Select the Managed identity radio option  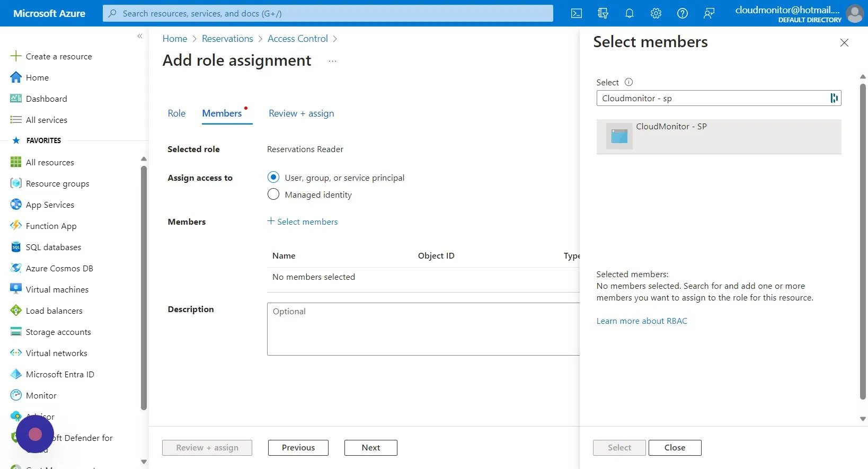click(x=273, y=194)
